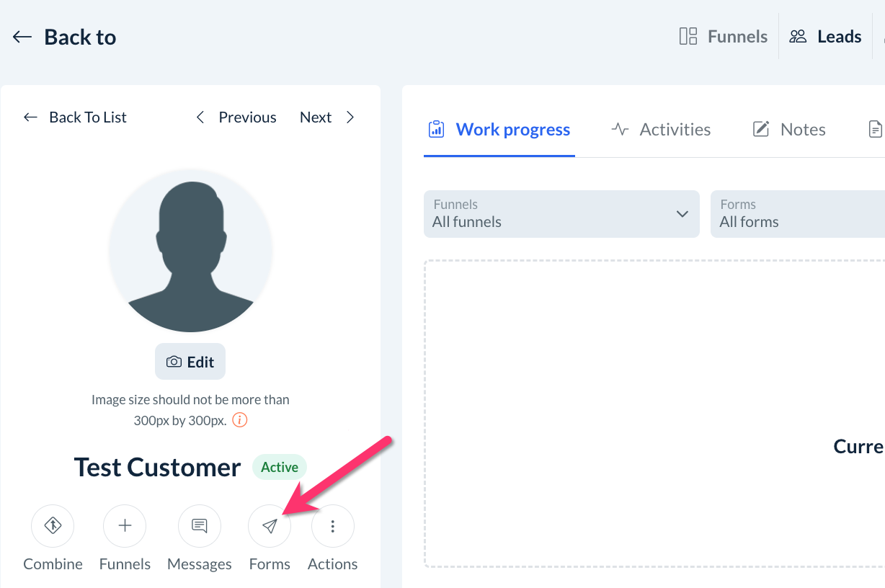Click the Forms paper-plane icon
The width and height of the screenshot is (885, 588).
(x=270, y=527)
